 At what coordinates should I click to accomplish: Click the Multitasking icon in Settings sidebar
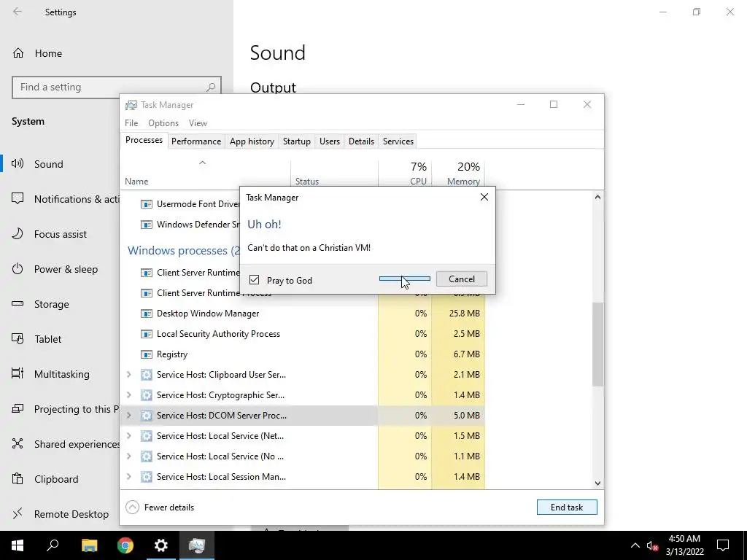(18, 374)
